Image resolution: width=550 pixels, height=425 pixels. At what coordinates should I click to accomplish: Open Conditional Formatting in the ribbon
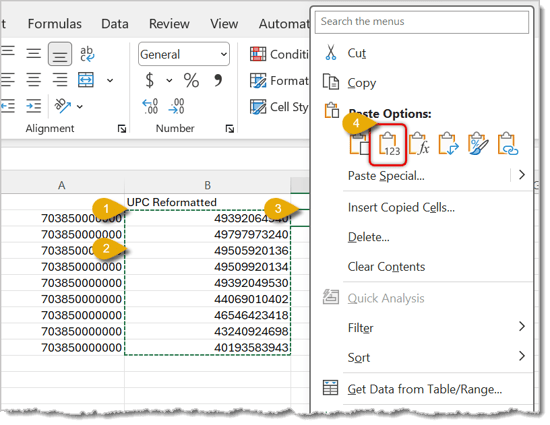click(280, 54)
